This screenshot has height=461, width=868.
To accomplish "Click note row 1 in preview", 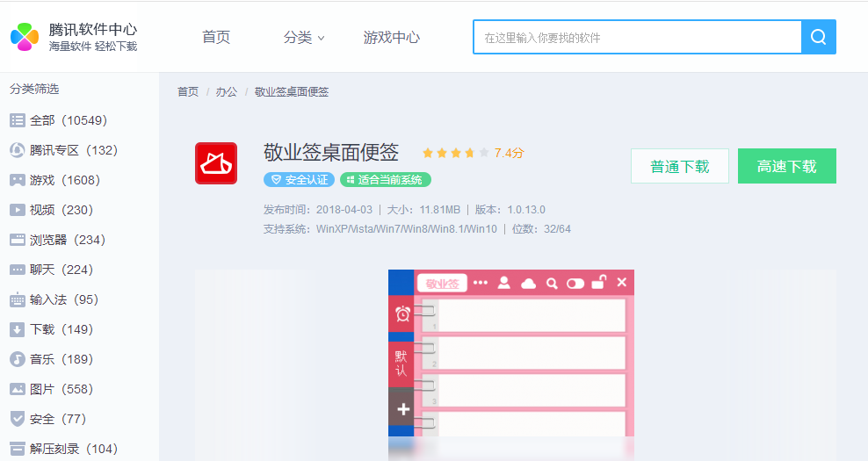I will (524, 315).
